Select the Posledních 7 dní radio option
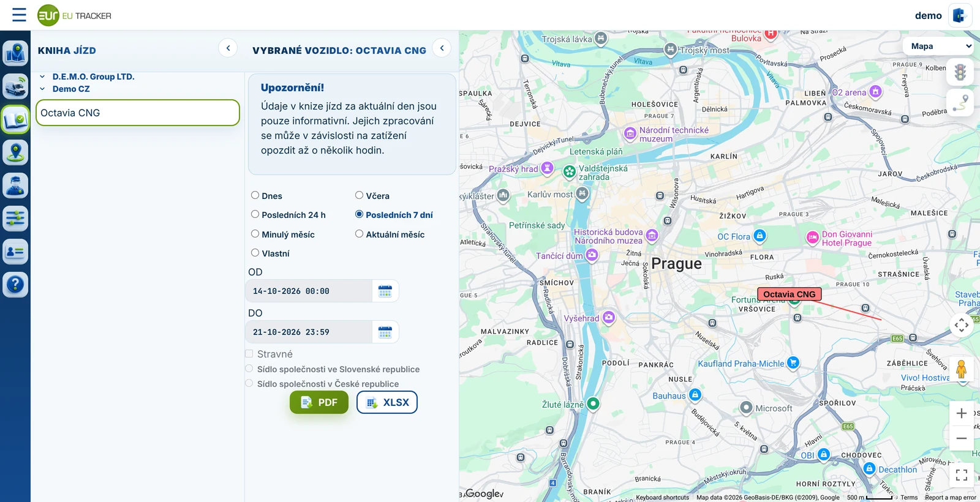The width and height of the screenshot is (980, 502). 359,214
